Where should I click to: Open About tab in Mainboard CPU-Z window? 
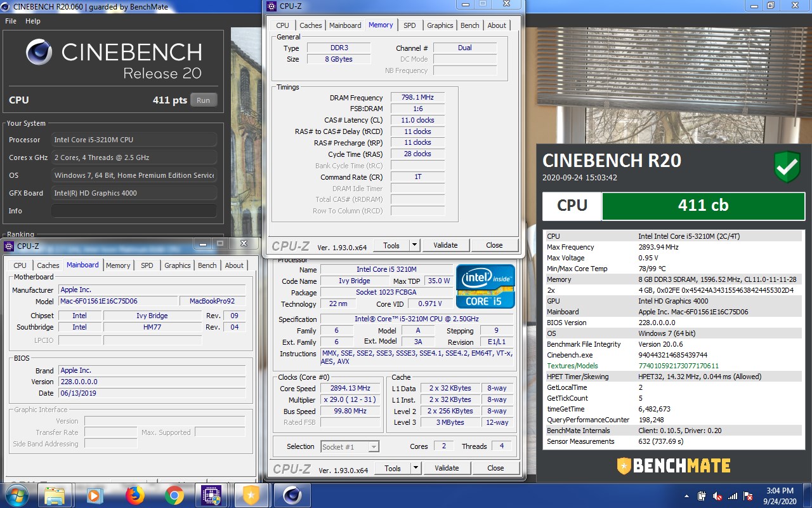tap(234, 265)
